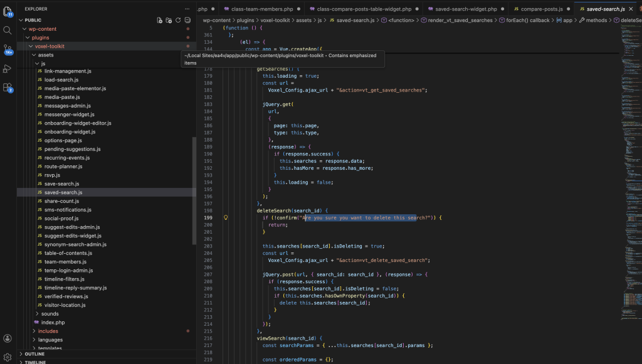This screenshot has width=642, height=364.
Task: Click the New File icon in Explorer
Action: pos(160,20)
